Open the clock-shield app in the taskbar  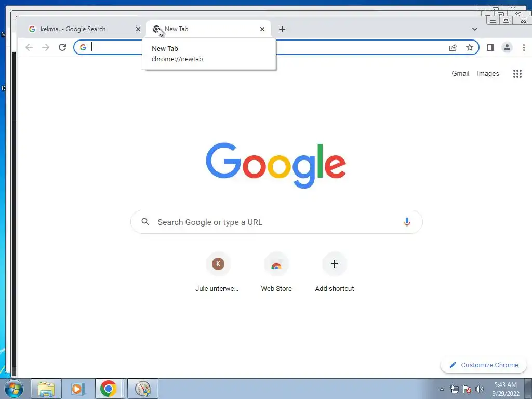[143, 389]
